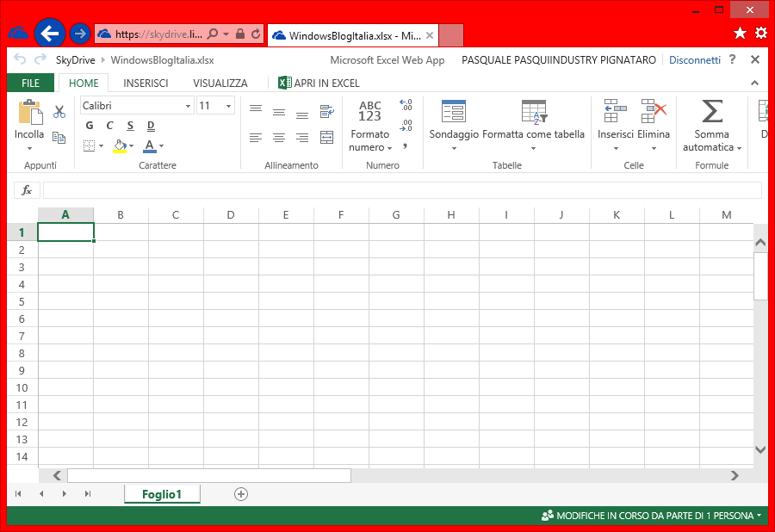Open the SkyDrive breadcrumb link
Viewport: 775px width, 532px height.
pos(75,60)
